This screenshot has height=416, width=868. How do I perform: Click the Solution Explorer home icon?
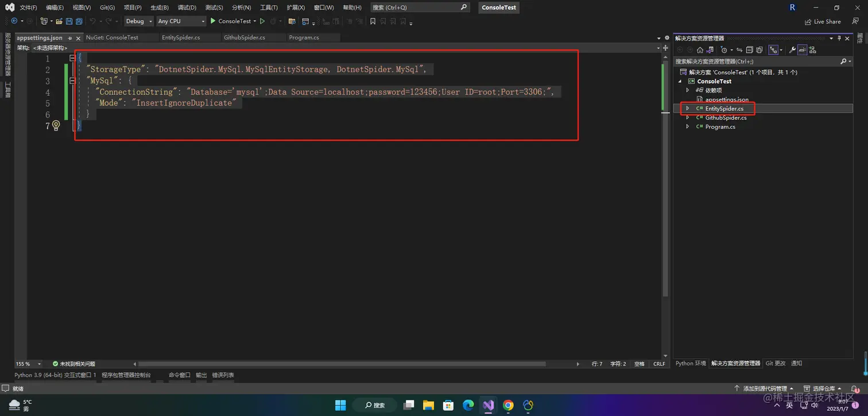[x=700, y=50]
